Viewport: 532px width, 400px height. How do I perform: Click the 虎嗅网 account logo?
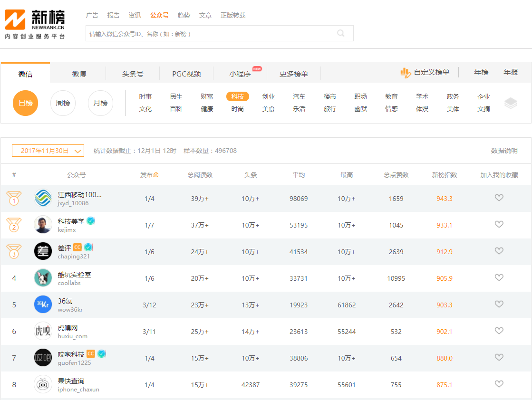(43, 331)
